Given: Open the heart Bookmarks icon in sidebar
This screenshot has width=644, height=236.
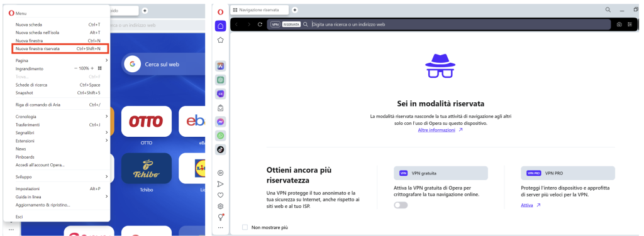Looking at the screenshot, I should pyautogui.click(x=221, y=195).
